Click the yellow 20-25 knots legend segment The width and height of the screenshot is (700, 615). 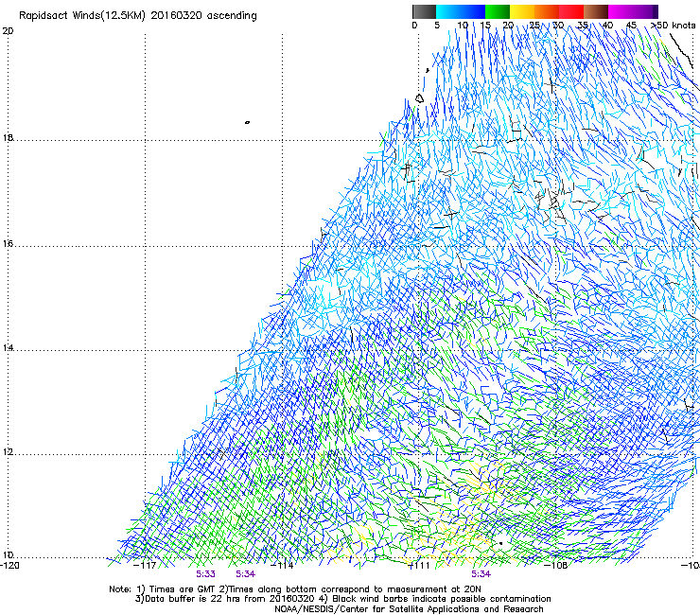(x=522, y=11)
